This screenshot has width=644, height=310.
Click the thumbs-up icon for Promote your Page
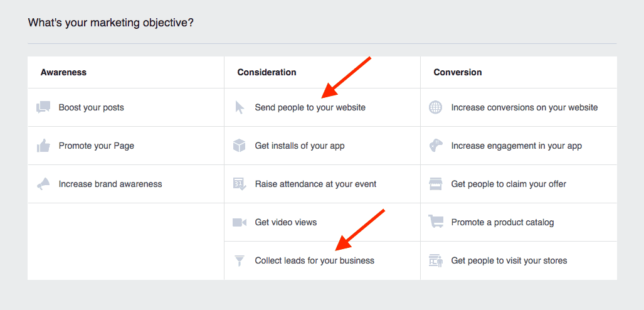(43, 146)
